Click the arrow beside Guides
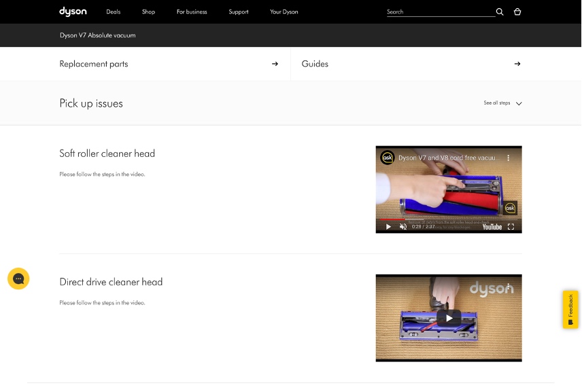582x392 pixels. (517, 64)
